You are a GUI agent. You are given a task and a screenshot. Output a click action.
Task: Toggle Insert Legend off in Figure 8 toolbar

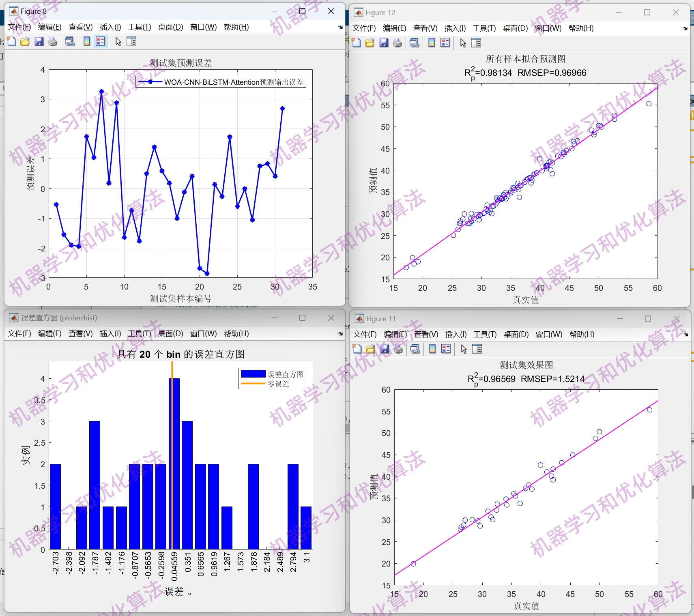(101, 42)
